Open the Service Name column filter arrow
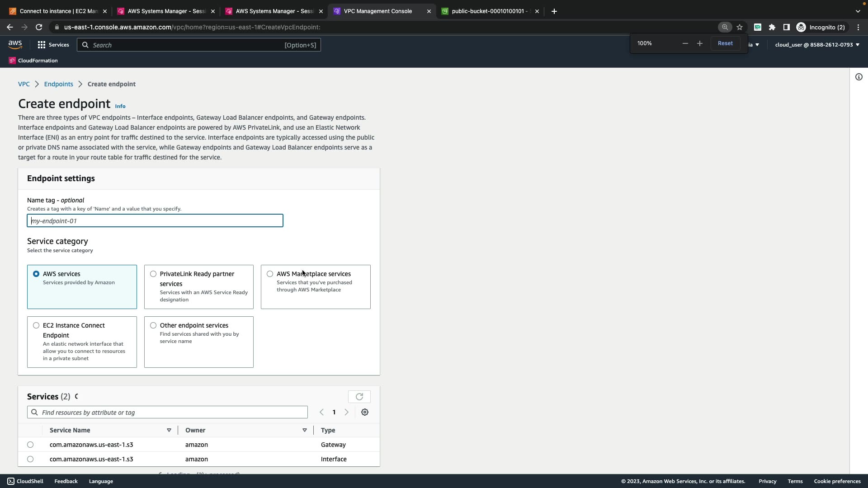868x488 pixels. click(x=169, y=430)
